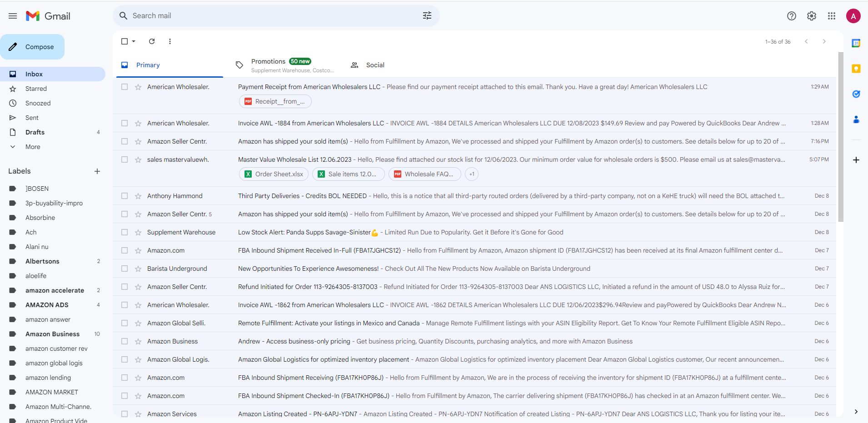Star the Amazon Services email
The width and height of the screenshot is (868, 423).
pyautogui.click(x=138, y=414)
